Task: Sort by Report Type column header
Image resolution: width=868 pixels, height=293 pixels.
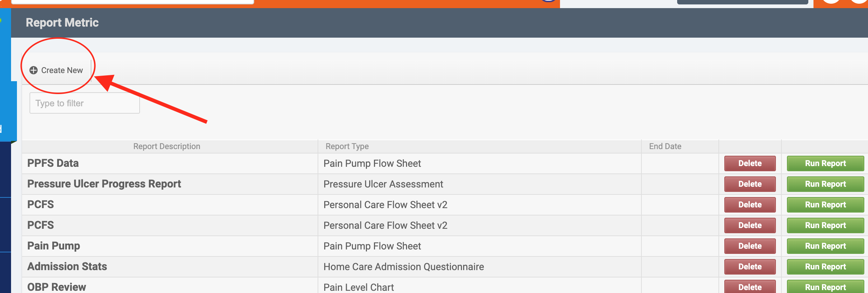Action: pyautogui.click(x=347, y=146)
